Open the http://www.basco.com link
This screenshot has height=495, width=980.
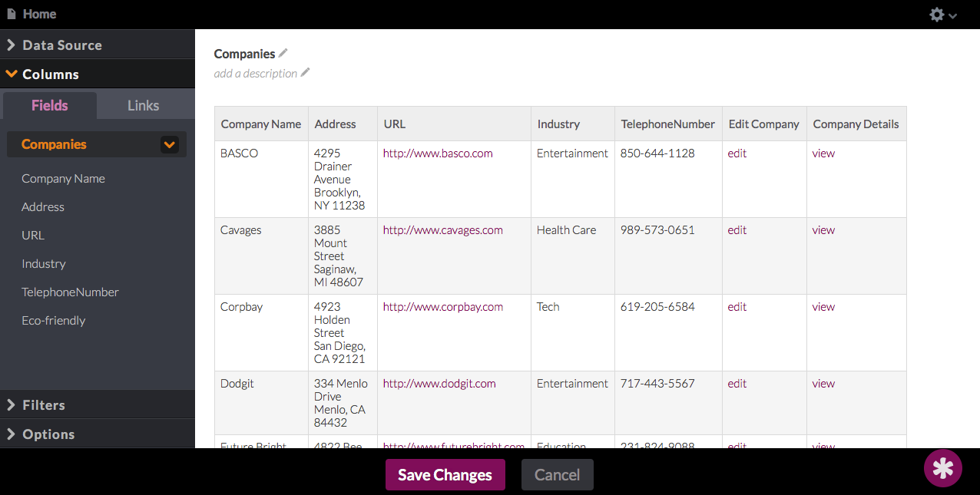point(438,153)
